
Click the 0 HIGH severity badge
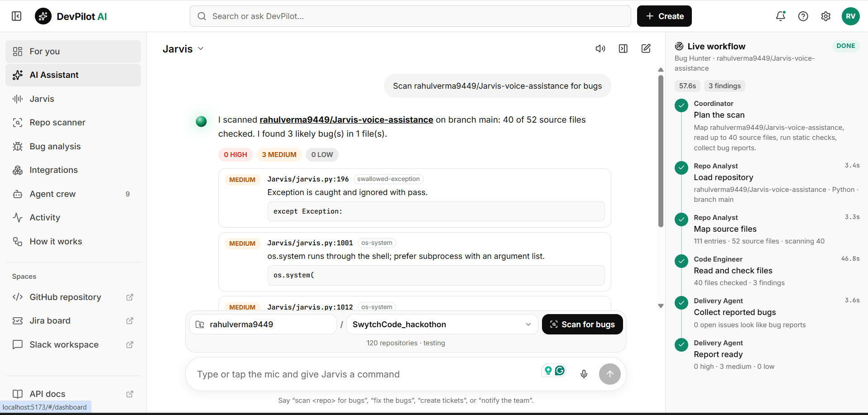click(235, 155)
